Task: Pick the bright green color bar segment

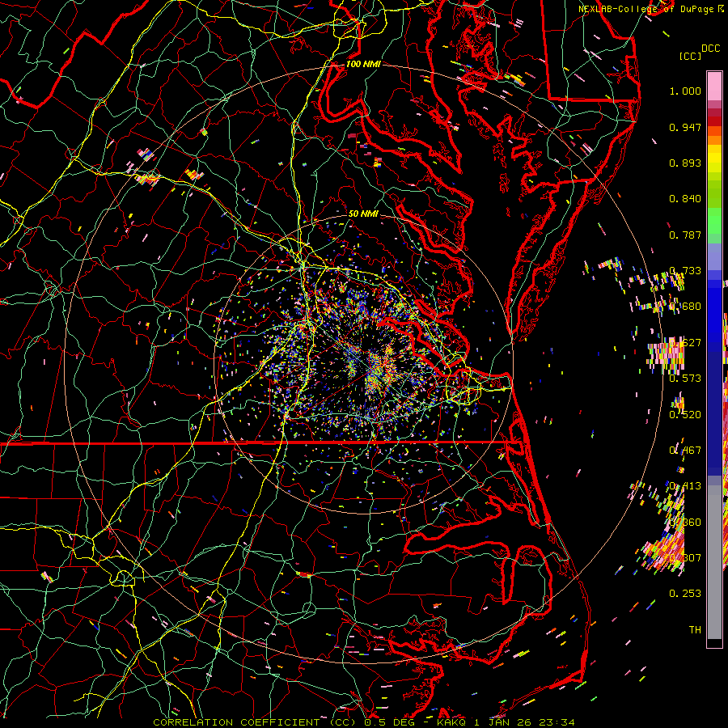Action: click(714, 220)
